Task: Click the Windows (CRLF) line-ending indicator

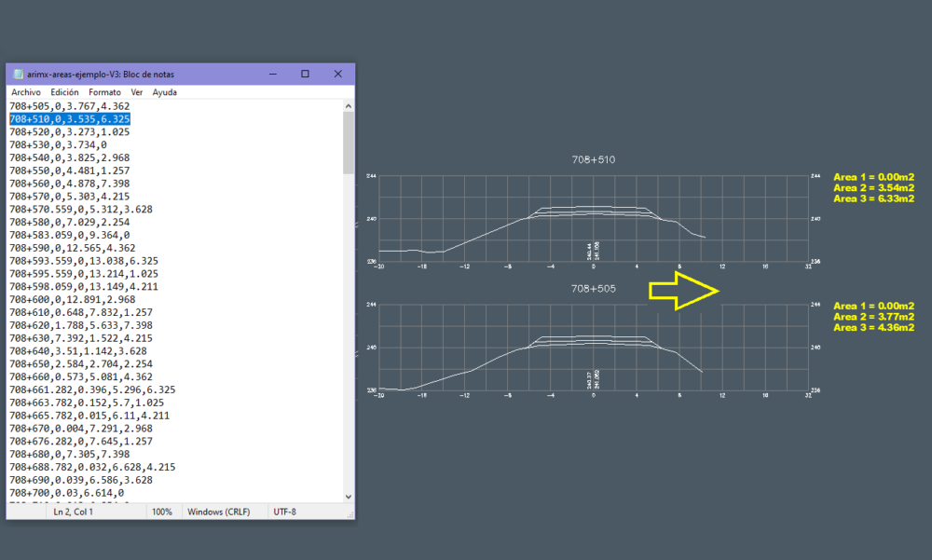Action: click(x=221, y=511)
